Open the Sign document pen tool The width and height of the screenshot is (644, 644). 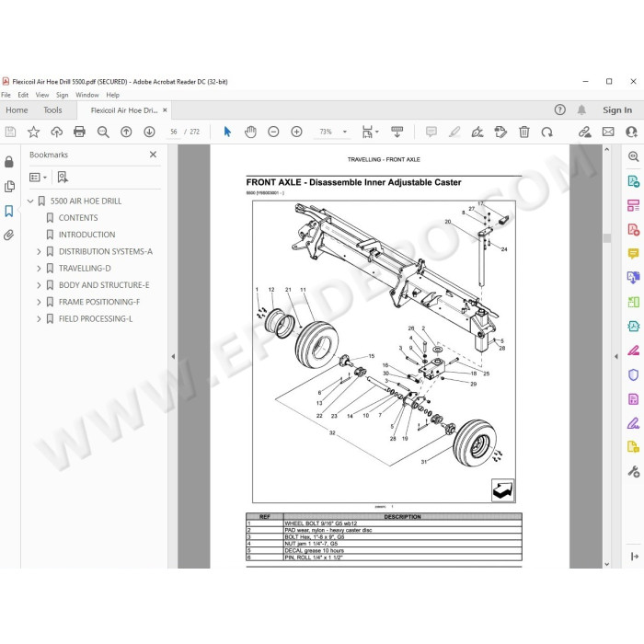coord(477,132)
